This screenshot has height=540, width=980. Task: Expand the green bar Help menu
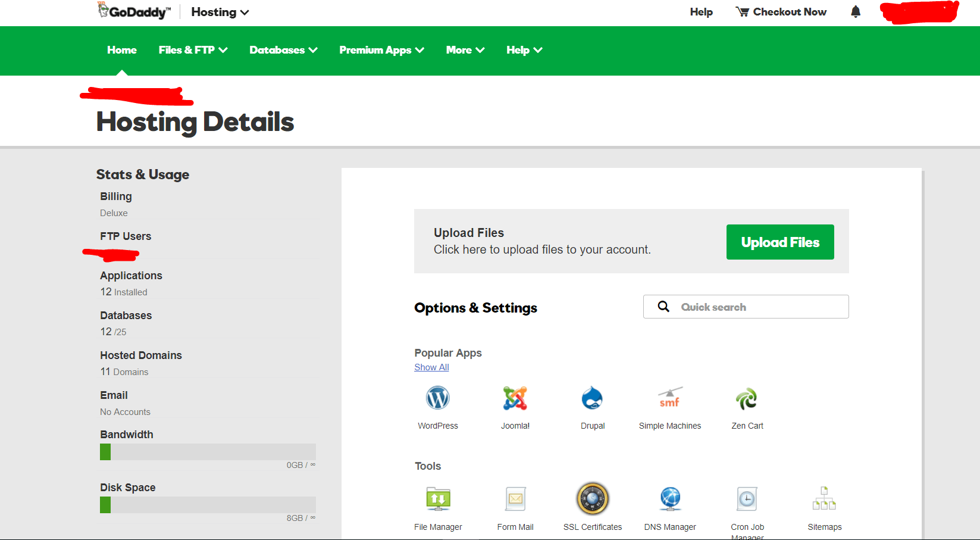(x=524, y=50)
